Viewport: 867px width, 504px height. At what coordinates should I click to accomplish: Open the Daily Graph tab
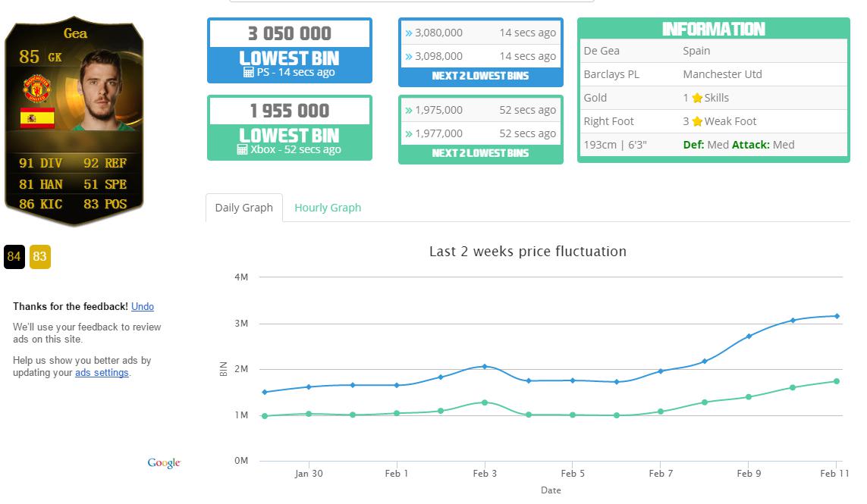point(243,208)
